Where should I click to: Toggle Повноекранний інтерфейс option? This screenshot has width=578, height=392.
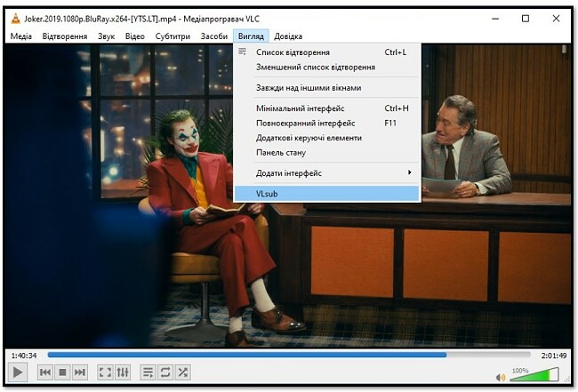click(327, 123)
